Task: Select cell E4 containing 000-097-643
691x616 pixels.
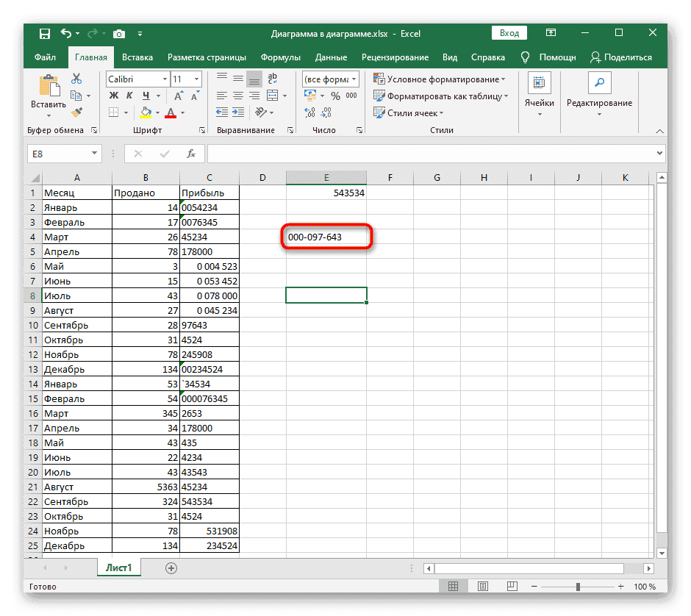Action: 326,237
